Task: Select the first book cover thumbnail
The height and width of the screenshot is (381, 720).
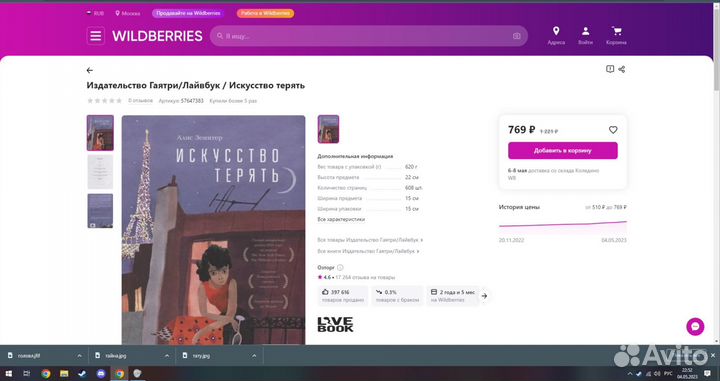Action: click(x=100, y=133)
